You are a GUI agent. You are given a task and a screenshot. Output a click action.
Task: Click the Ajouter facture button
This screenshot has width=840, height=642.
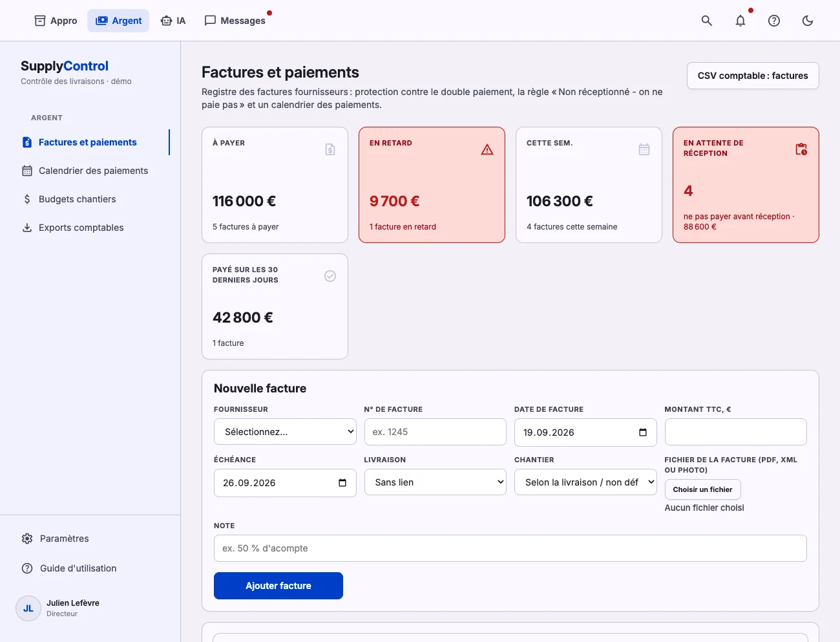(x=278, y=586)
